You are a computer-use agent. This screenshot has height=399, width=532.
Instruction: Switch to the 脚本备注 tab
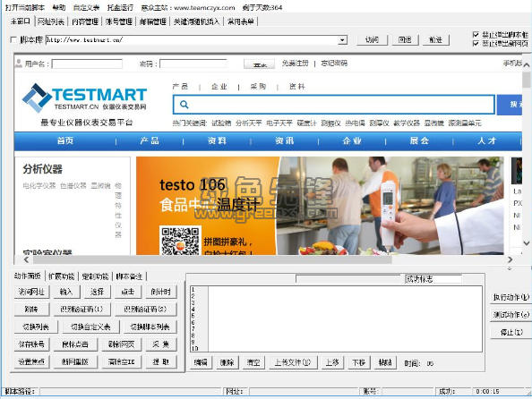[129, 276]
